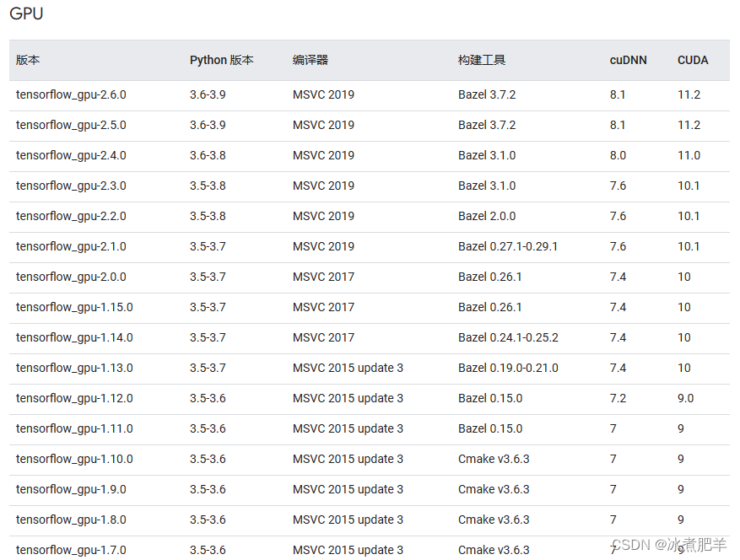740x560 pixels.
Task: Click CUDA 11.2 in 2.6.0 row
Action: 689,94
